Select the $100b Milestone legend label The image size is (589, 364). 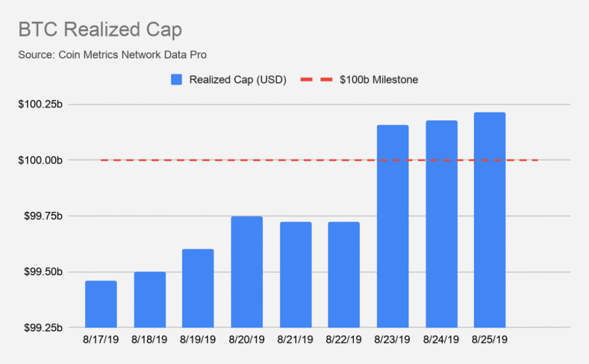coord(378,80)
